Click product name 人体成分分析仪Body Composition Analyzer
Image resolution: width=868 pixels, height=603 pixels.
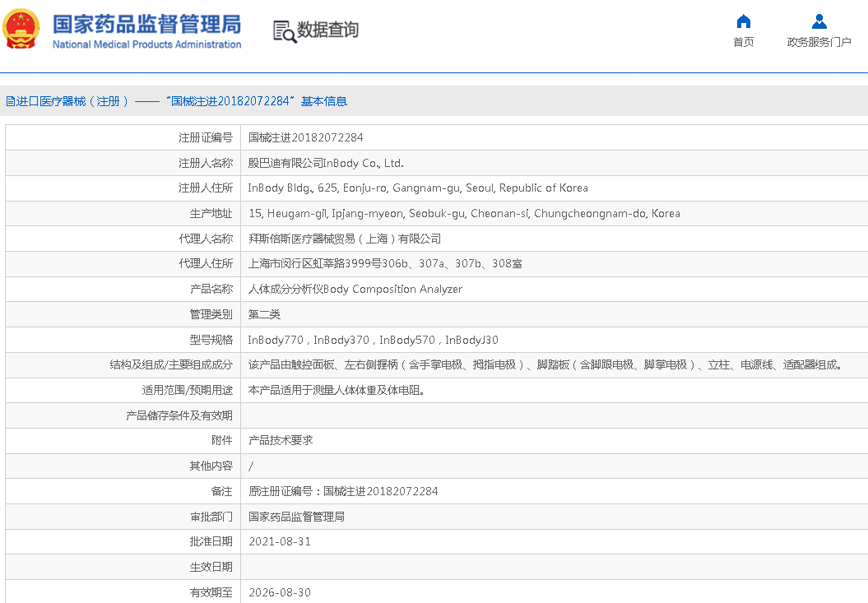[355, 289]
